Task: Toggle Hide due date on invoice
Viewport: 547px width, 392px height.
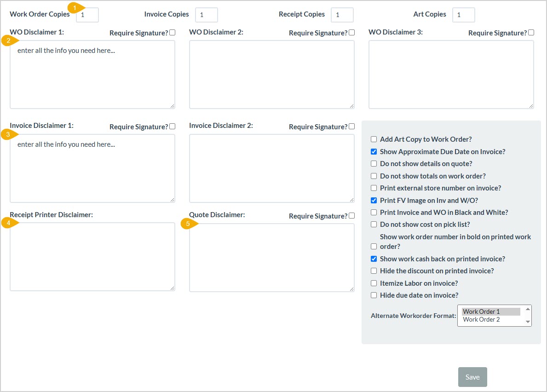Action: coord(374,294)
